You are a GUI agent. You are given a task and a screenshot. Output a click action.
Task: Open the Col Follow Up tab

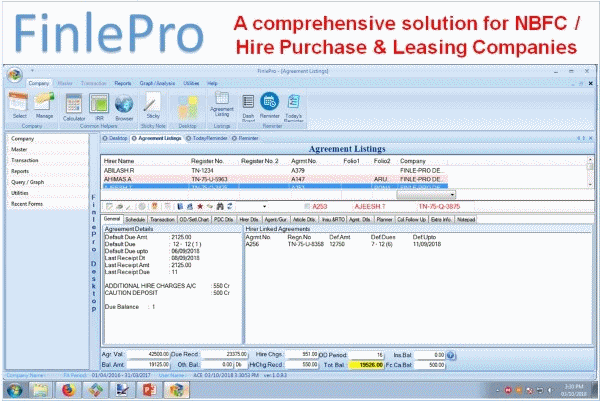click(x=411, y=220)
